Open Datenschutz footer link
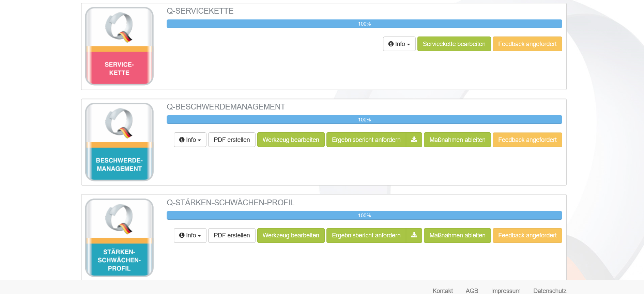 coord(550,291)
